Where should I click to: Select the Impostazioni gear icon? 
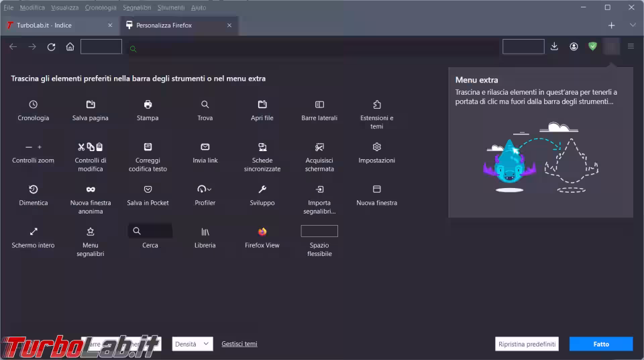pyautogui.click(x=376, y=147)
